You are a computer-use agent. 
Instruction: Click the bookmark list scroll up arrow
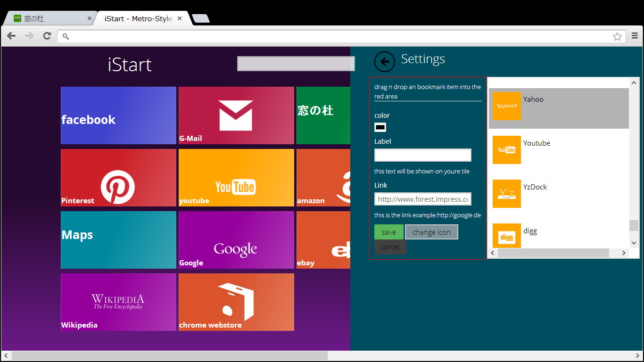[x=634, y=83]
